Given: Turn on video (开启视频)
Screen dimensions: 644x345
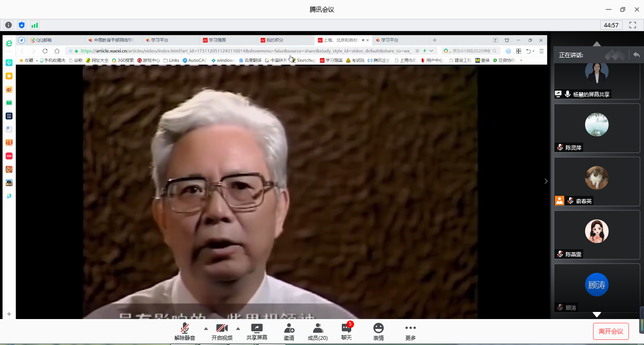Looking at the screenshot, I should coord(222,332).
